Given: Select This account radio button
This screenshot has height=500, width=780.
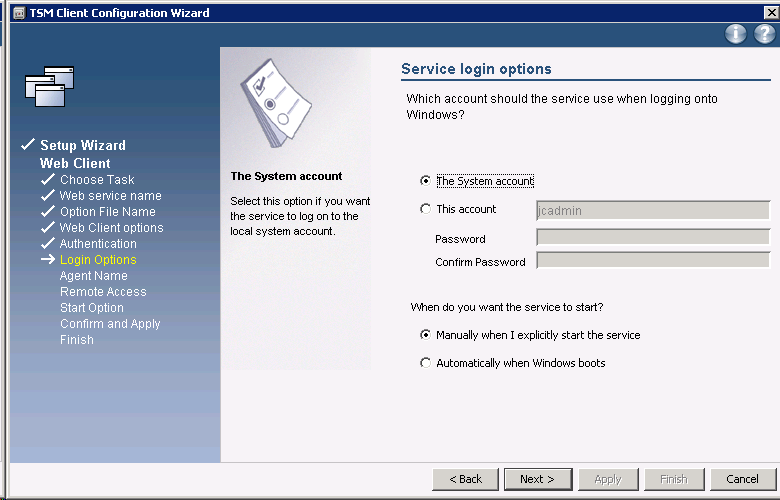Looking at the screenshot, I should 426,209.
